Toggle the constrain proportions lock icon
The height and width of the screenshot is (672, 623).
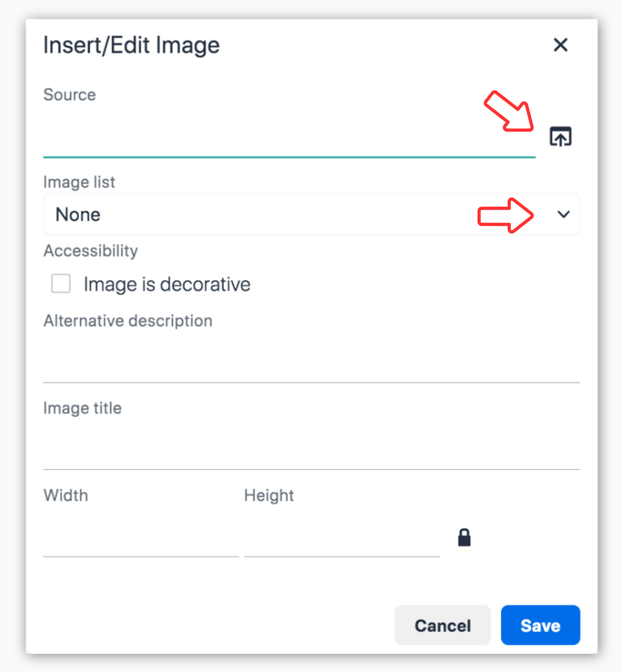(x=464, y=538)
